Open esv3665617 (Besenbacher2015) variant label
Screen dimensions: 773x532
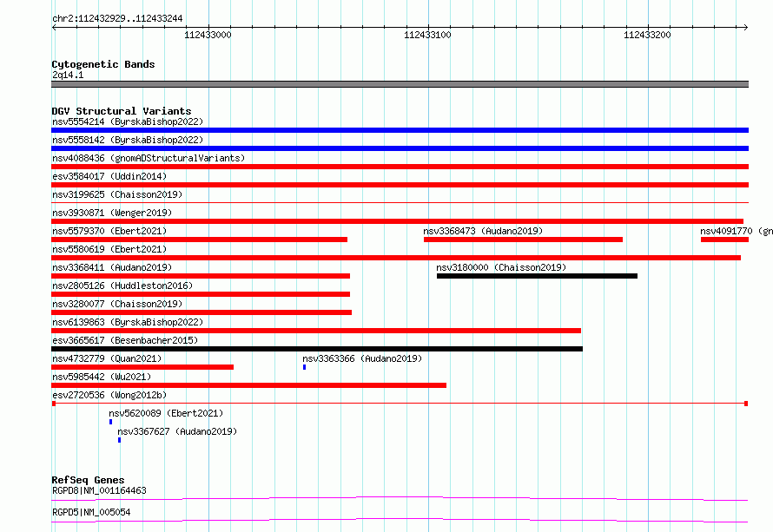coord(125,340)
